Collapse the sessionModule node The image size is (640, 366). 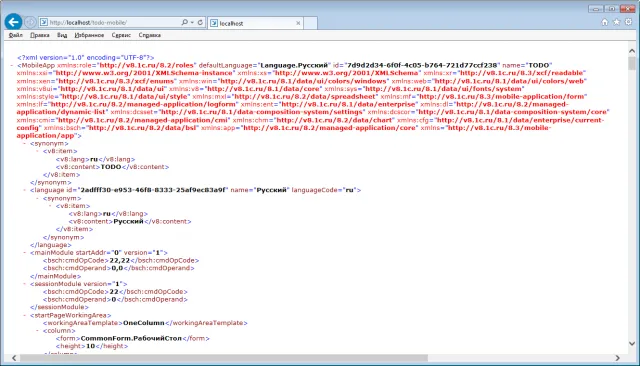click(24, 284)
